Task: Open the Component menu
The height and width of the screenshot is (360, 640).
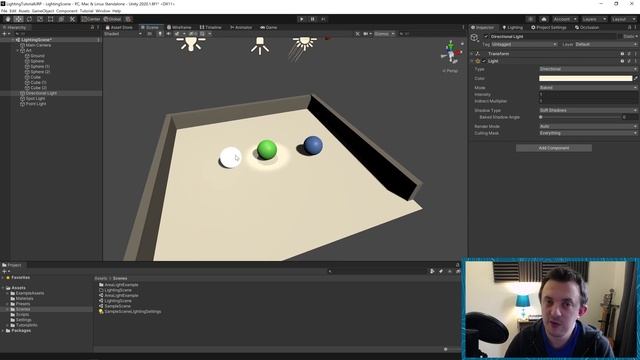Action: tap(67, 11)
